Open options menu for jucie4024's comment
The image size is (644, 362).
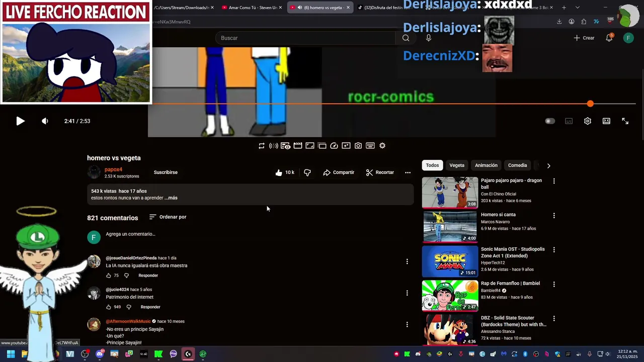pos(407,293)
